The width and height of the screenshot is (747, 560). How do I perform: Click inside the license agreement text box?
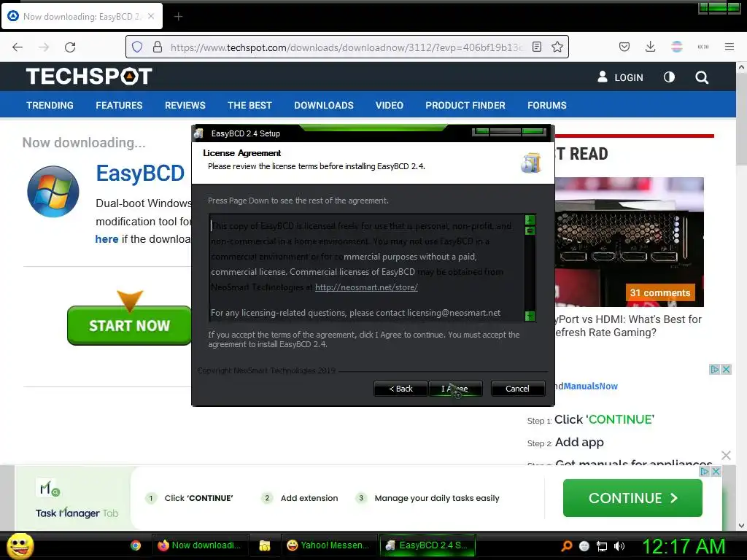367,268
